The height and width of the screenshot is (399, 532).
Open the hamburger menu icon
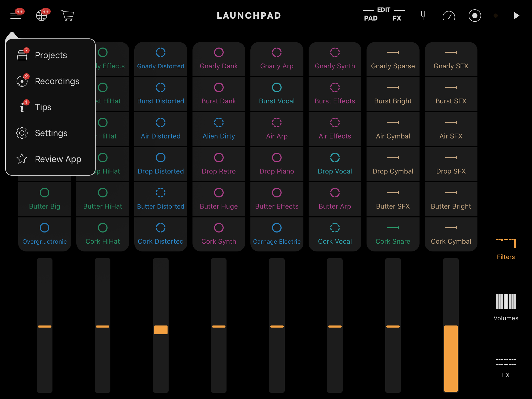coord(16,16)
